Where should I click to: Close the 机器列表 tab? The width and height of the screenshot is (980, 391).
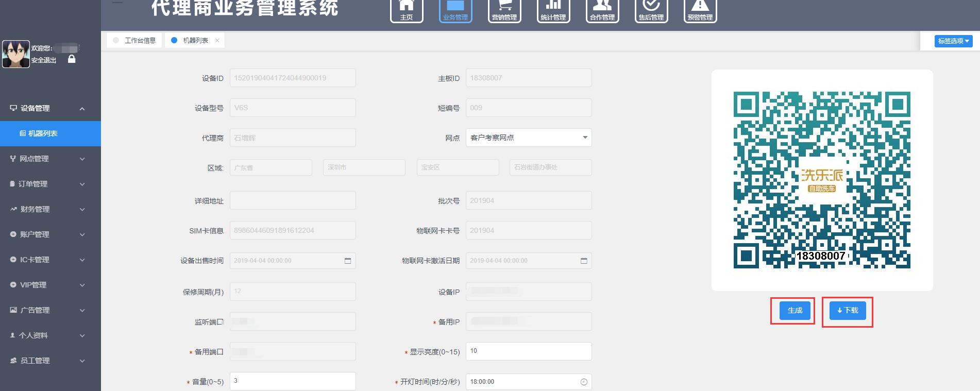pos(217,40)
